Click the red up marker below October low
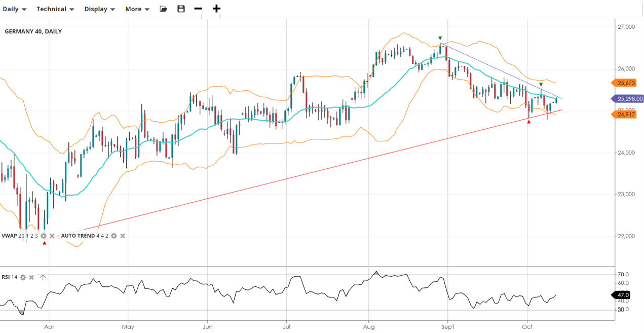Viewport: 644px width, 333px height. click(x=528, y=122)
